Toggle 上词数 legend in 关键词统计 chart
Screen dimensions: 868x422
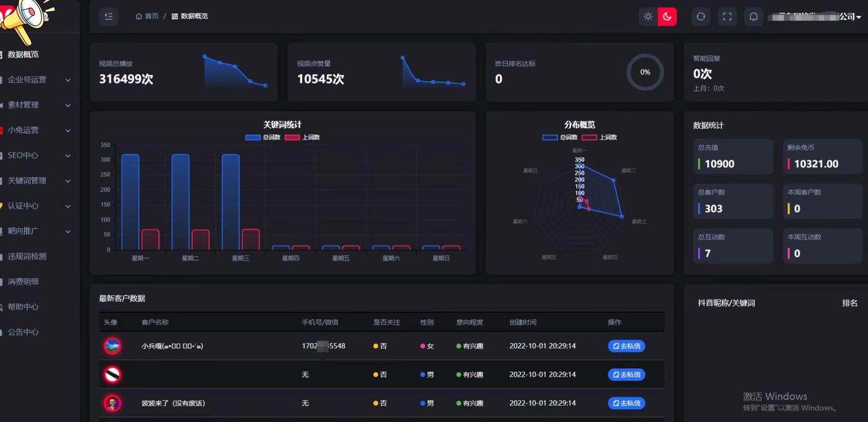[302, 137]
